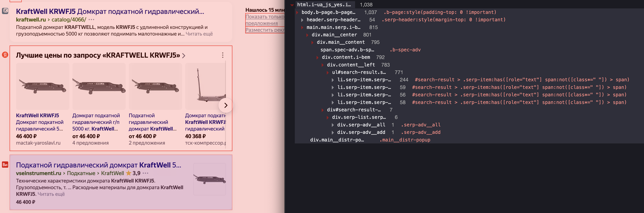Expand the div.serp-adv__all node
The height and width of the screenshot is (213, 644).
tap(333, 125)
